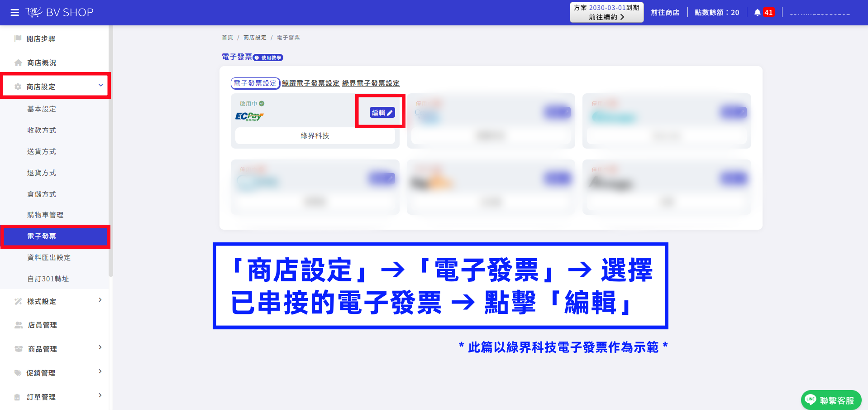Expand the 訂單管理 submenu arrow

click(100, 396)
